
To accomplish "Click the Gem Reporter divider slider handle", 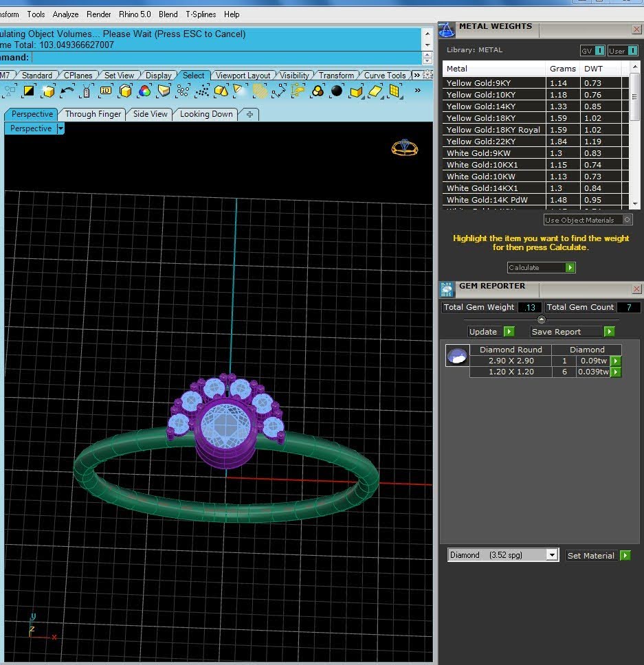I will coord(542,319).
